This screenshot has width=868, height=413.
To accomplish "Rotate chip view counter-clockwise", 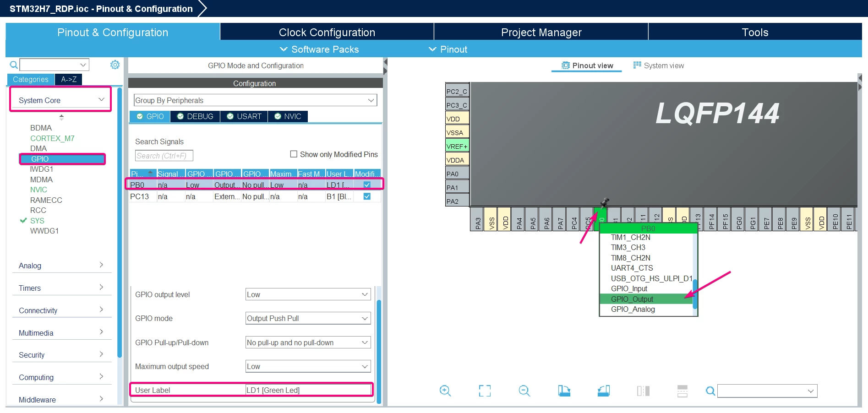I will (604, 391).
